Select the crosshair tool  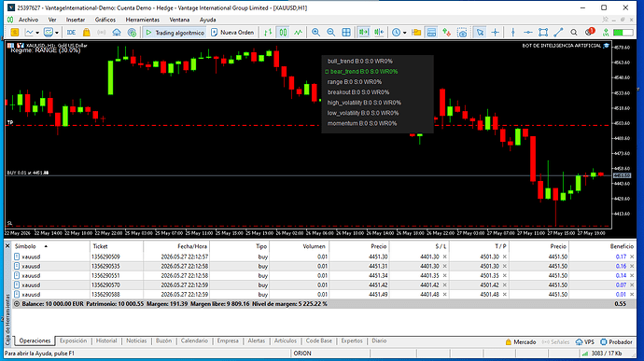click(496, 32)
